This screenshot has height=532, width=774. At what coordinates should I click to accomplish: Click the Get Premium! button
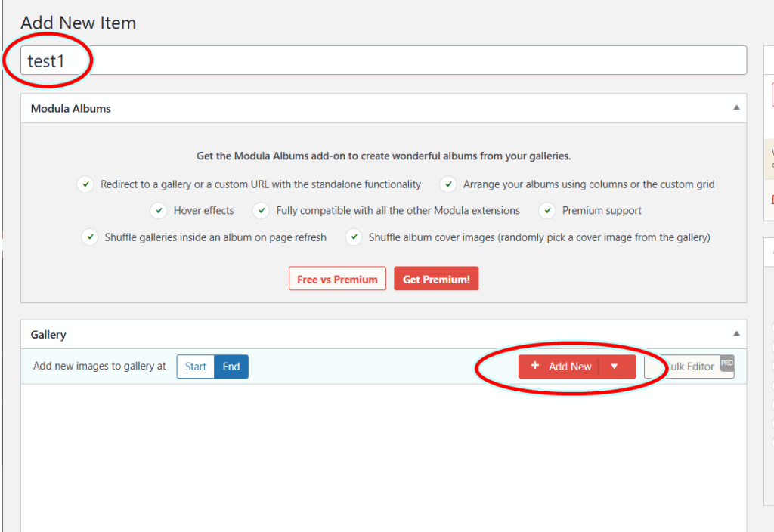[436, 279]
